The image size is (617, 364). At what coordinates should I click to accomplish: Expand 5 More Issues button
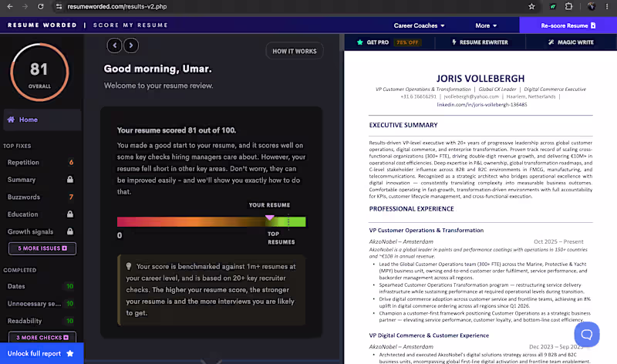coord(42,248)
